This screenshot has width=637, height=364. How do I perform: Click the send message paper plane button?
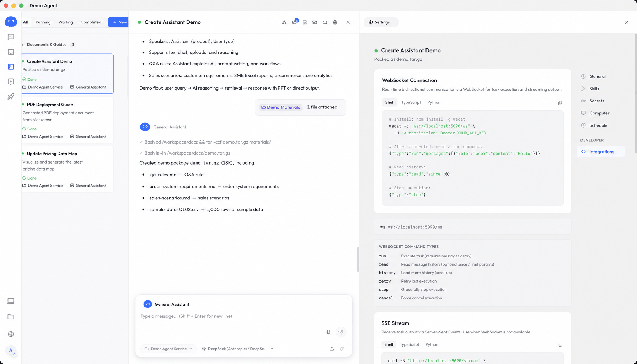click(341, 332)
